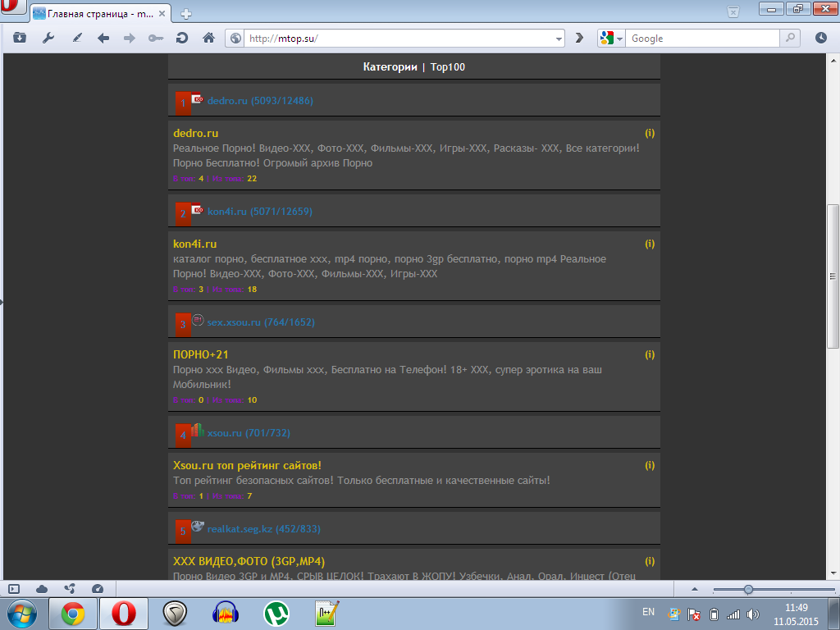Click the globe icon beside realkat.seg.kz
The width and height of the screenshot is (840, 630).
(x=198, y=526)
